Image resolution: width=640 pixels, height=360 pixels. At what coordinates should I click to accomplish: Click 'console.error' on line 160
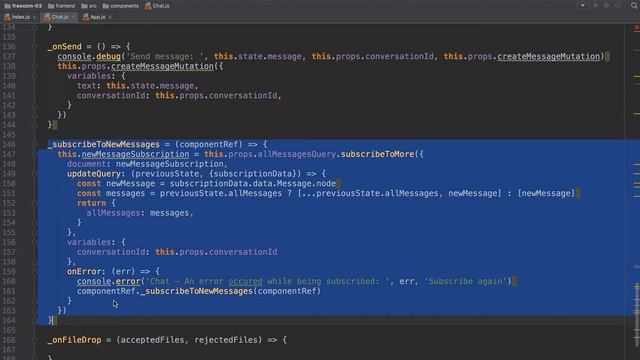(x=109, y=282)
